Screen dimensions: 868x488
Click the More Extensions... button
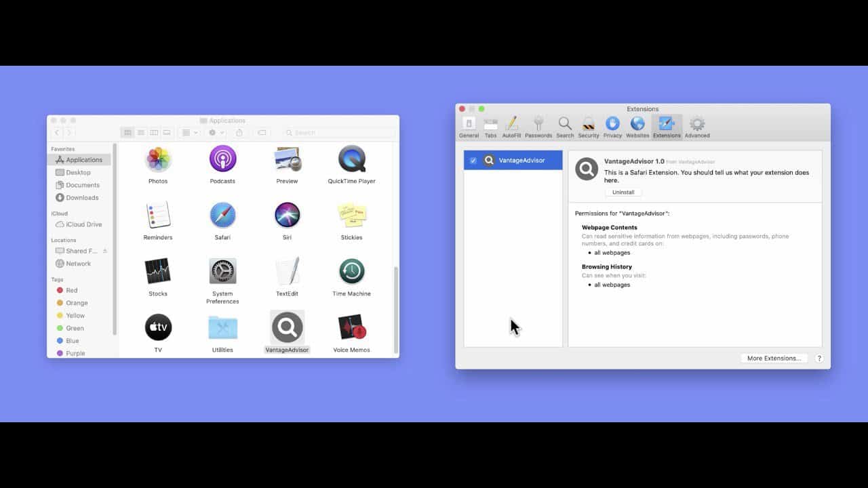[x=774, y=359]
